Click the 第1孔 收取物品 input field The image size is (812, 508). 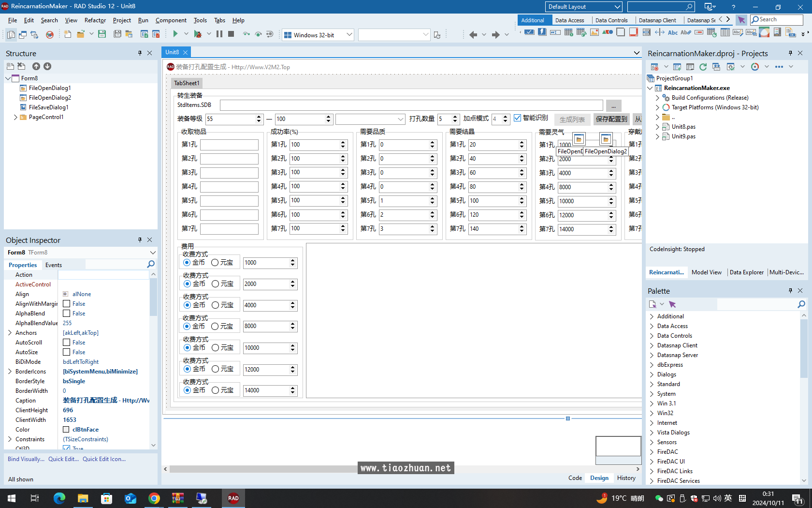click(229, 145)
